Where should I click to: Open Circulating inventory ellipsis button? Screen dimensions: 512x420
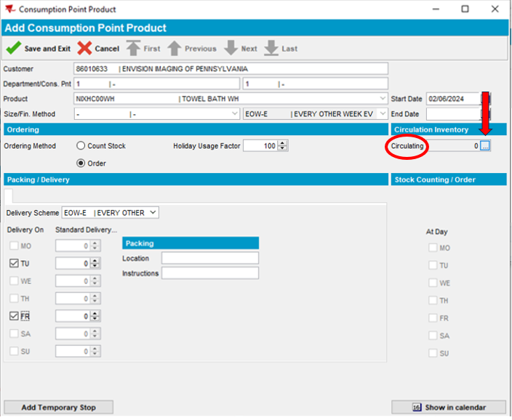coord(485,145)
